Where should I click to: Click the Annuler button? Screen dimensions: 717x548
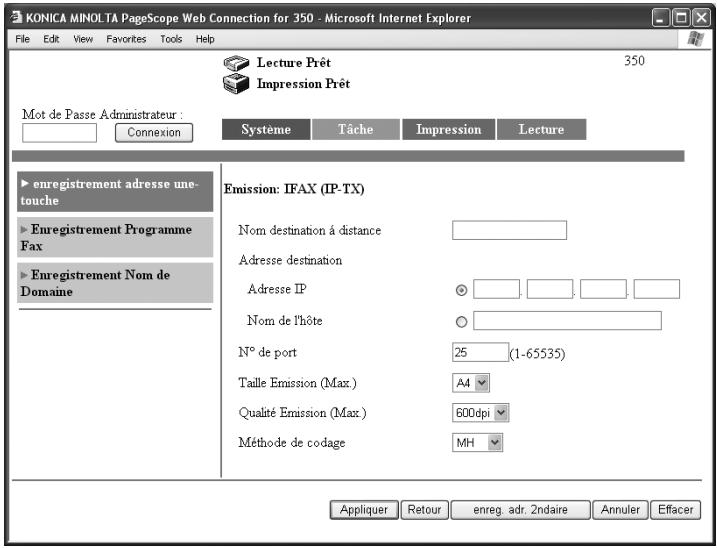(x=620, y=510)
